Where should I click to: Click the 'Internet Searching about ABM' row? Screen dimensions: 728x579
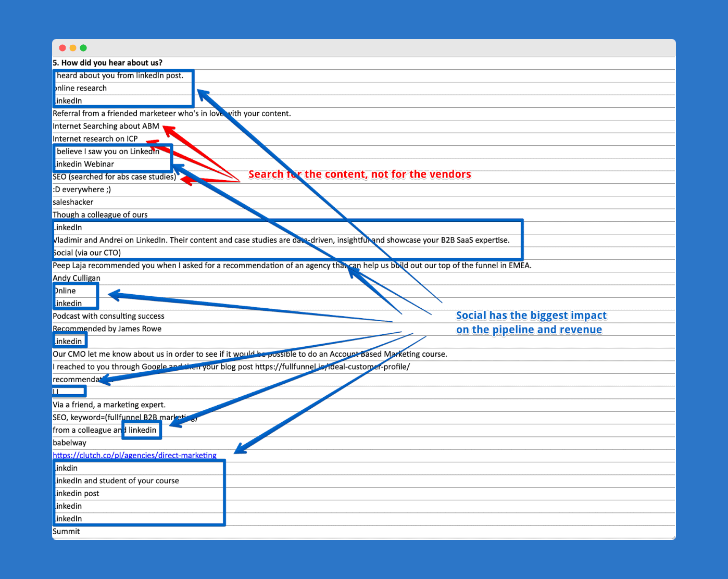[x=106, y=125]
